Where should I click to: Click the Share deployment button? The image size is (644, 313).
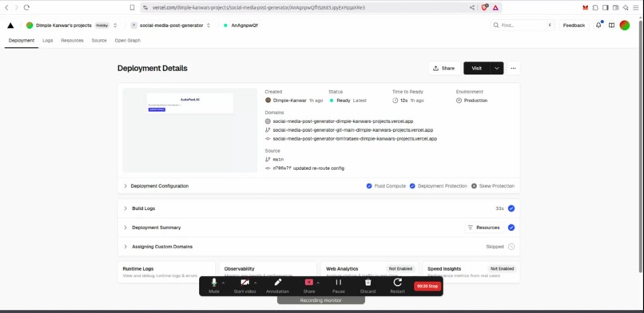(444, 69)
